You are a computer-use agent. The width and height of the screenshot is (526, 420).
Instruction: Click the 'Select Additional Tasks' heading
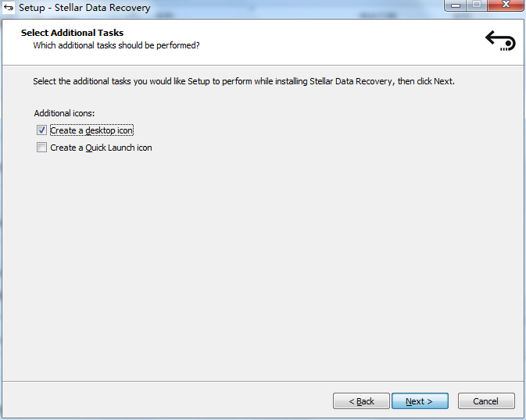(72, 33)
